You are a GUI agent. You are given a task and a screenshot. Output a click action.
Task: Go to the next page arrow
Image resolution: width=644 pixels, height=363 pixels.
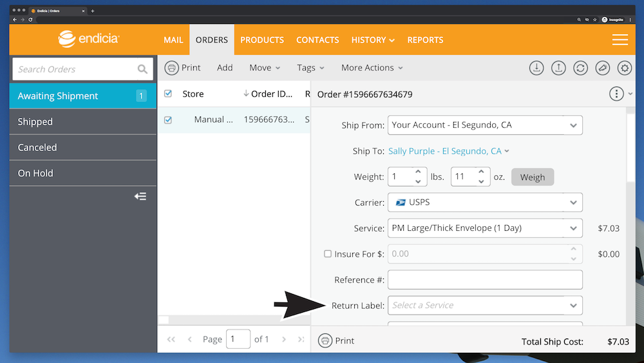point(284,339)
